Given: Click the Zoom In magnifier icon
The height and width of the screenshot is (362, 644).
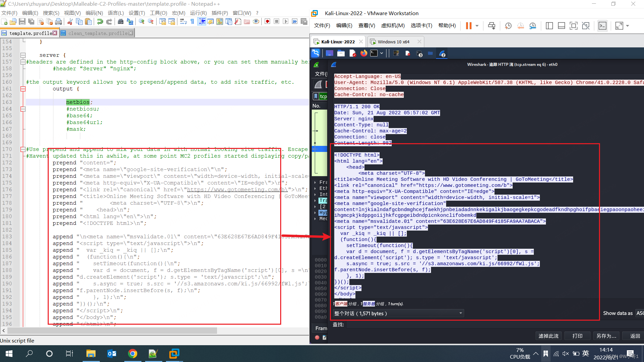Looking at the screenshot, I should [x=141, y=22].
